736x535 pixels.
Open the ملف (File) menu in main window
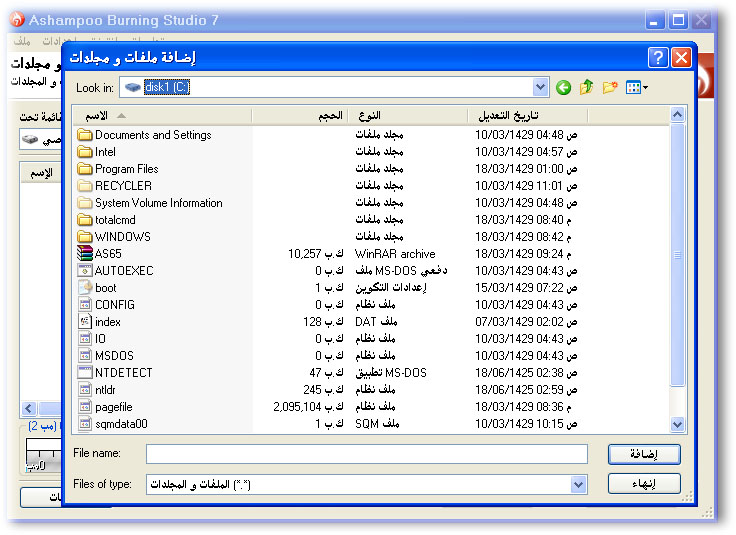click(x=22, y=41)
